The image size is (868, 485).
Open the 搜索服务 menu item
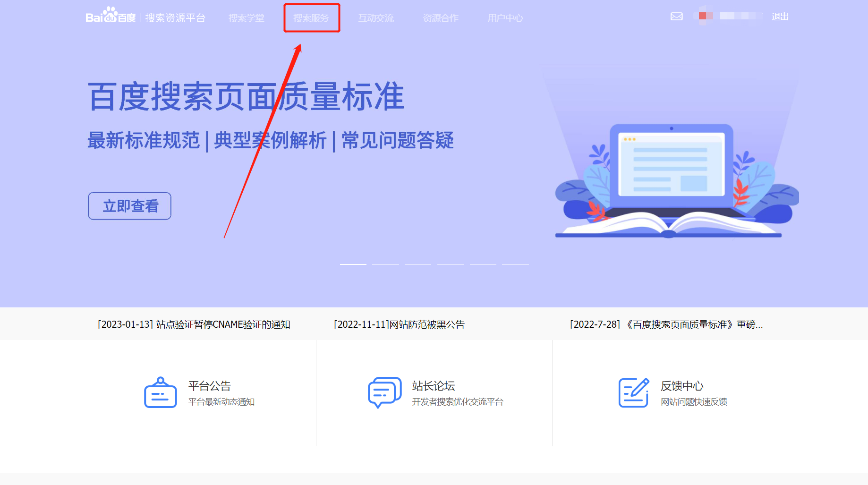[x=311, y=18]
